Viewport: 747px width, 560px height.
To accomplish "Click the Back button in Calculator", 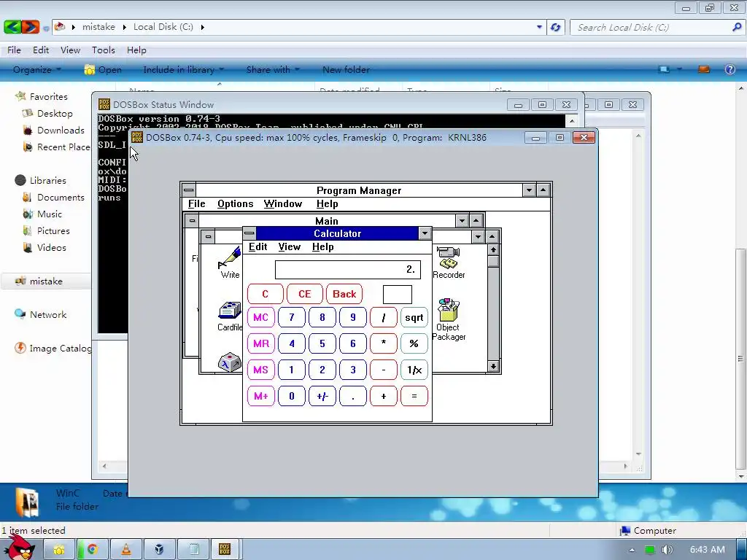I will click(x=344, y=295).
